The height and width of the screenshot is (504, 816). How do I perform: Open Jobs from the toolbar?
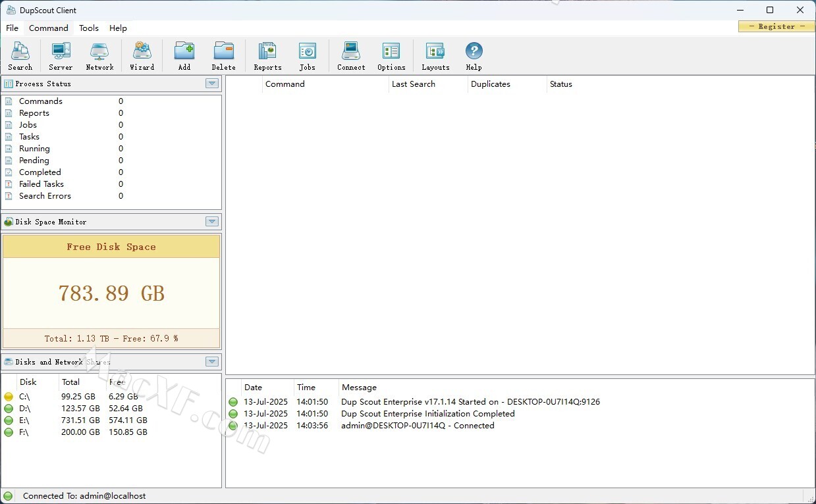click(308, 56)
